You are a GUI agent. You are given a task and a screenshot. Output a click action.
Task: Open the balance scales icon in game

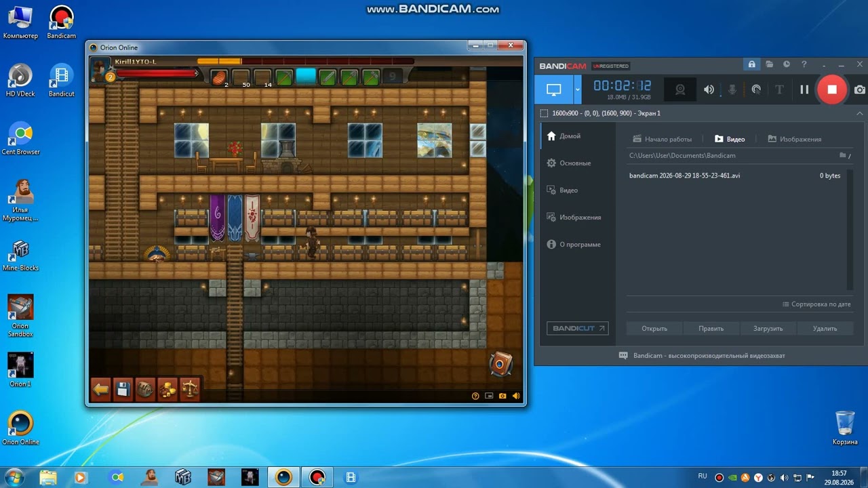pos(190,389)
